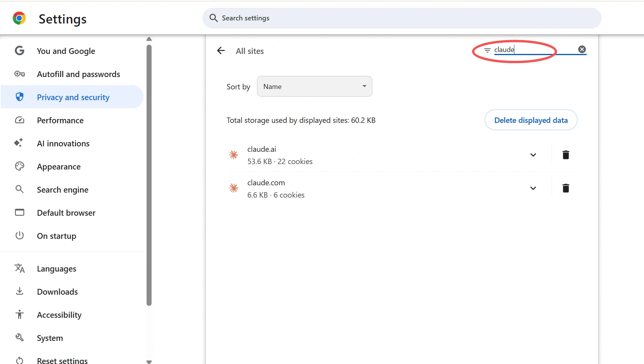Open the Sort by Name dropdown
The image size is (644, 364).
[315, 86]
